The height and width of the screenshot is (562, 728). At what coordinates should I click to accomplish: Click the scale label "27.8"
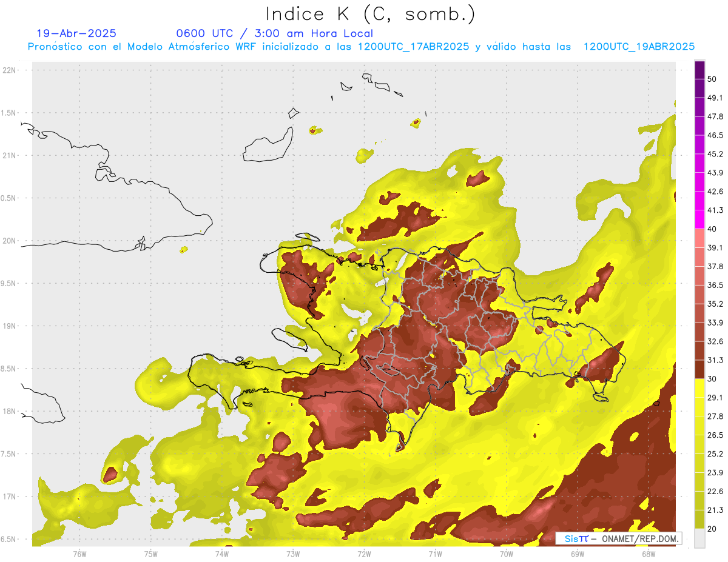point(715,416)
